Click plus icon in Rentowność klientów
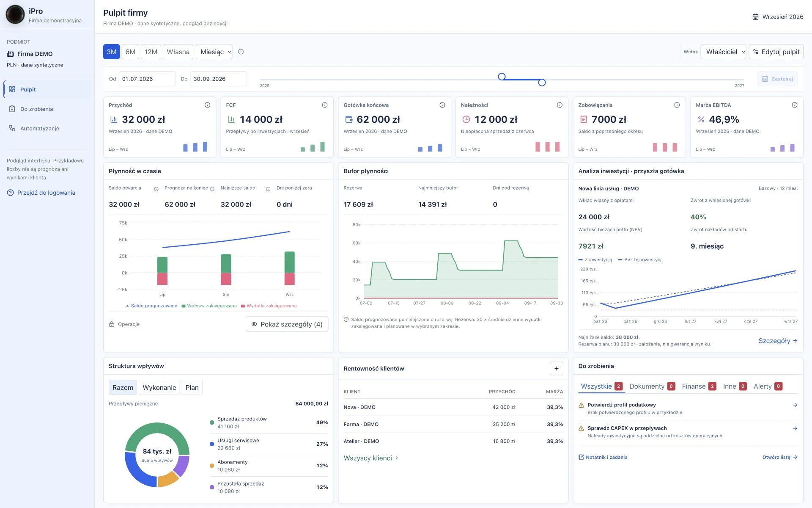 click(556, 369)
